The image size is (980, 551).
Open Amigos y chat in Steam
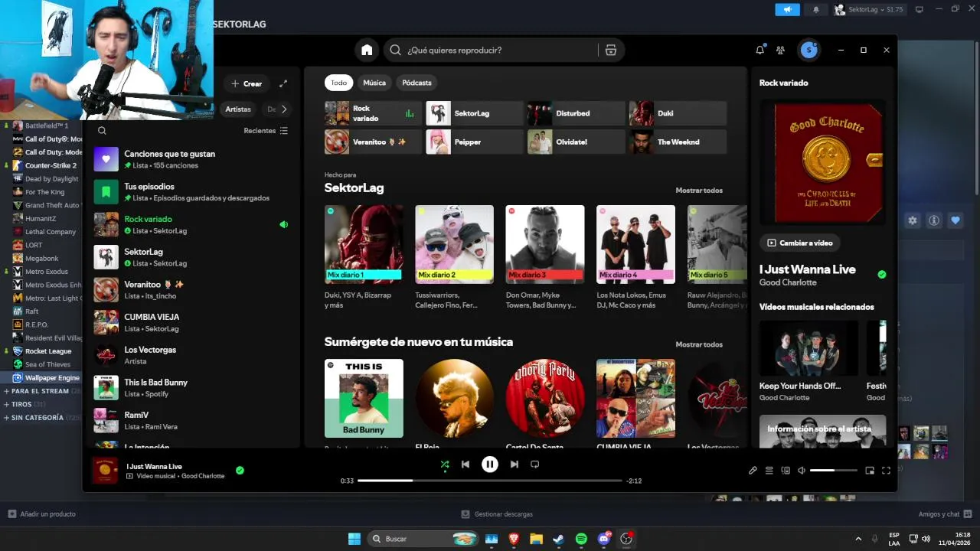[x=944, y=514]
